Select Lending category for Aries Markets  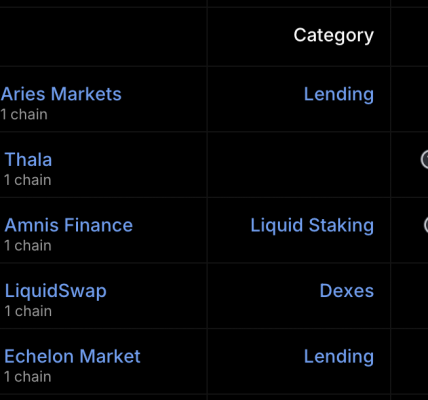pos(339,95)
